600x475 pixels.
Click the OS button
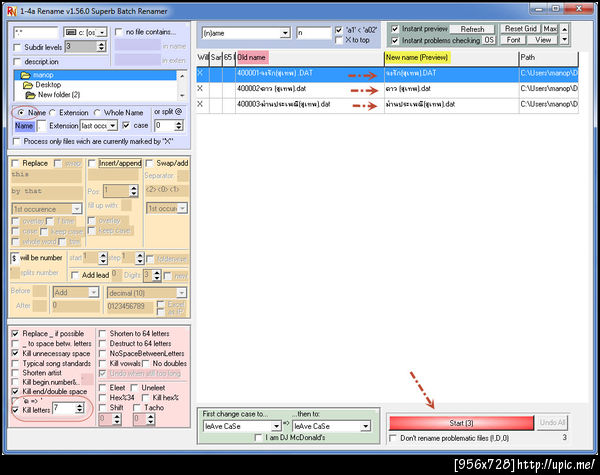(x=489, y=40)
